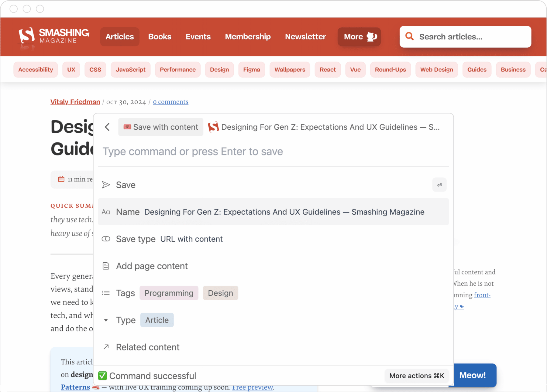Open the 0 comments link
This screenshot has height=392, width=547.
[170, 102]
